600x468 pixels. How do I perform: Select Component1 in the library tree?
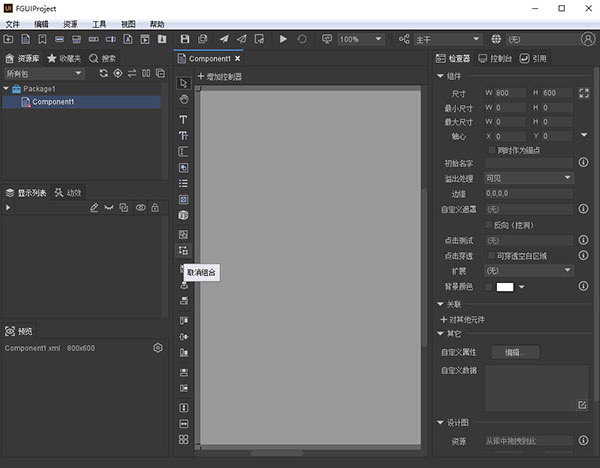coord(82,102)
